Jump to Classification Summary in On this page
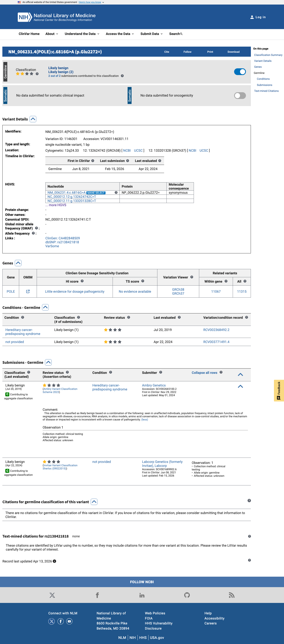Screen dimensions: 284x644 tap(268, 55)
